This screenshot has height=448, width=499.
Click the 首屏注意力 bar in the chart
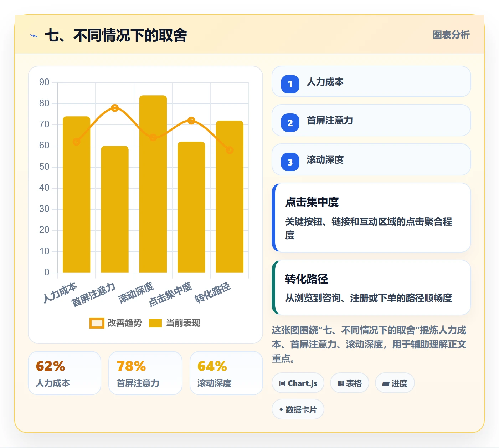click(115, 209)
